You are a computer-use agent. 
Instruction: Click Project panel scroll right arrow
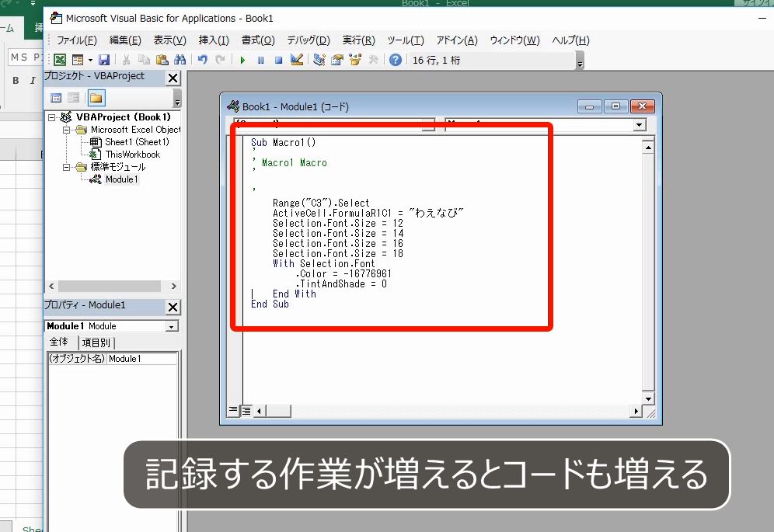pyautogui.click(x=174, y=287)
